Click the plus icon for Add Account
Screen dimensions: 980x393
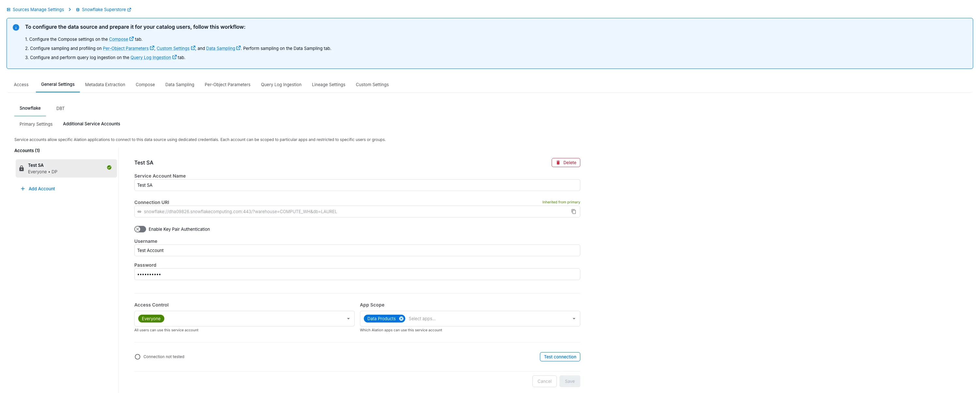[23, 189]
